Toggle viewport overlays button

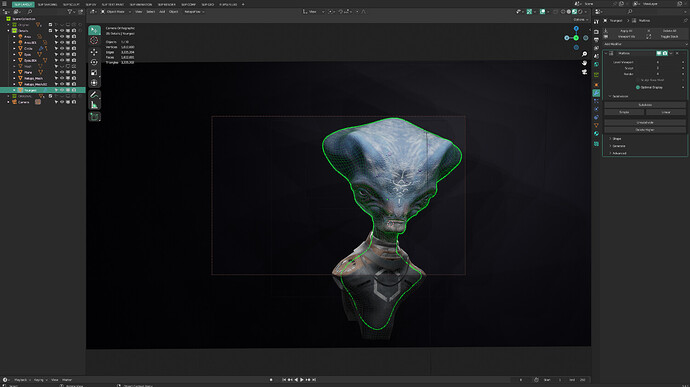[543, 12]
